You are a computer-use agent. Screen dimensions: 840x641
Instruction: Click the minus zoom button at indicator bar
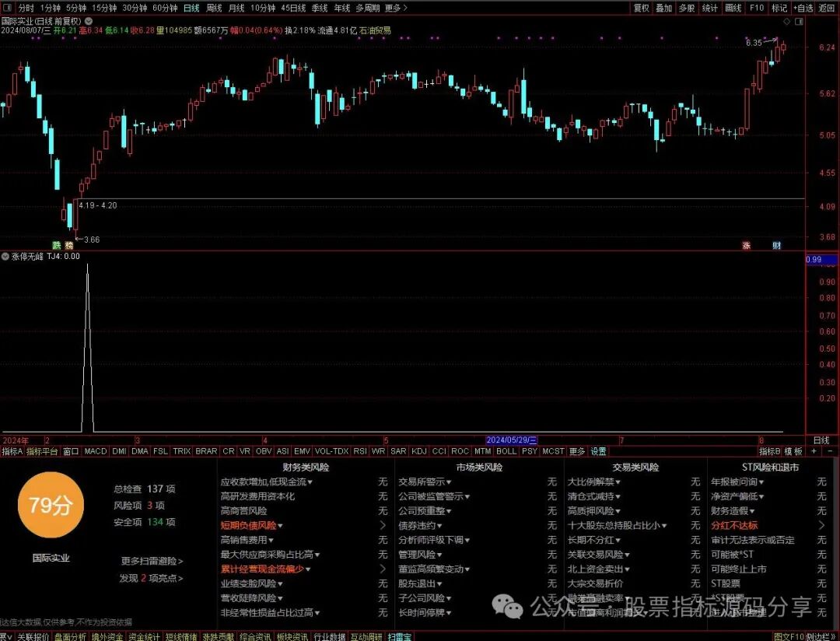pos(831,451)
